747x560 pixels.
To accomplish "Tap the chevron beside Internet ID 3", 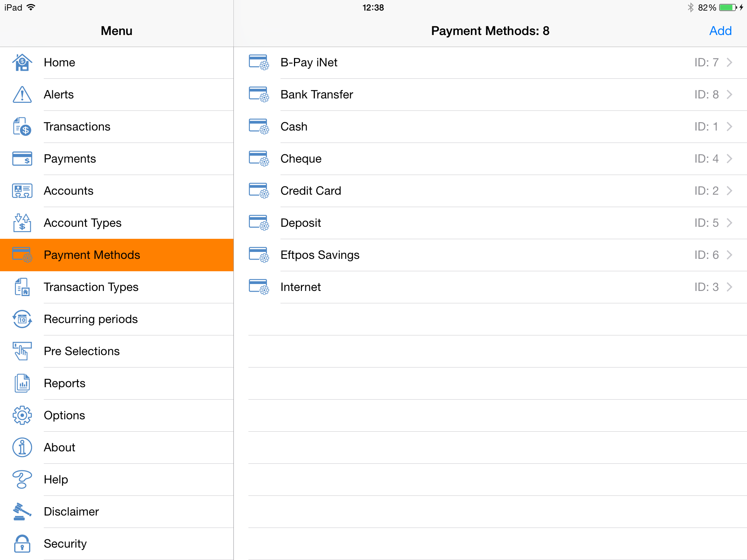I will (729, 287).
